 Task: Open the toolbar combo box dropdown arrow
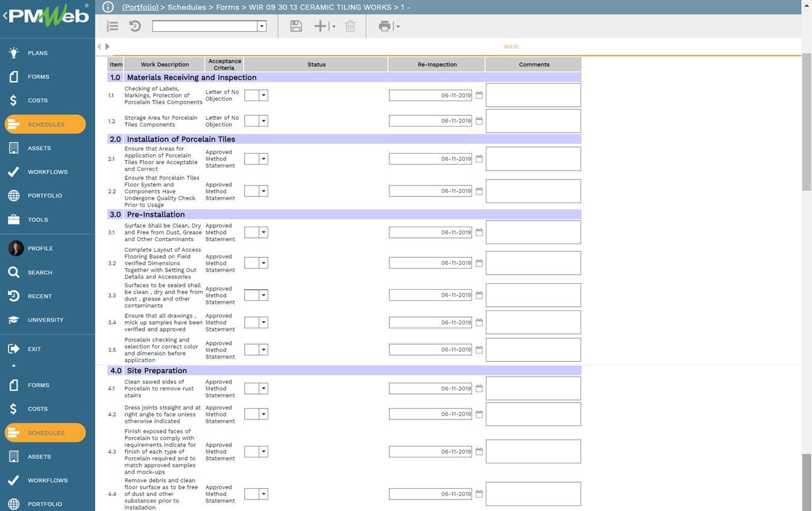262,26
